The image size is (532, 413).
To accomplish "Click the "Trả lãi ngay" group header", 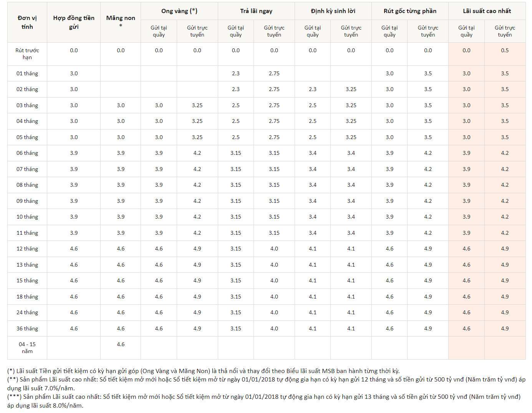I will [x=256, y=11].
